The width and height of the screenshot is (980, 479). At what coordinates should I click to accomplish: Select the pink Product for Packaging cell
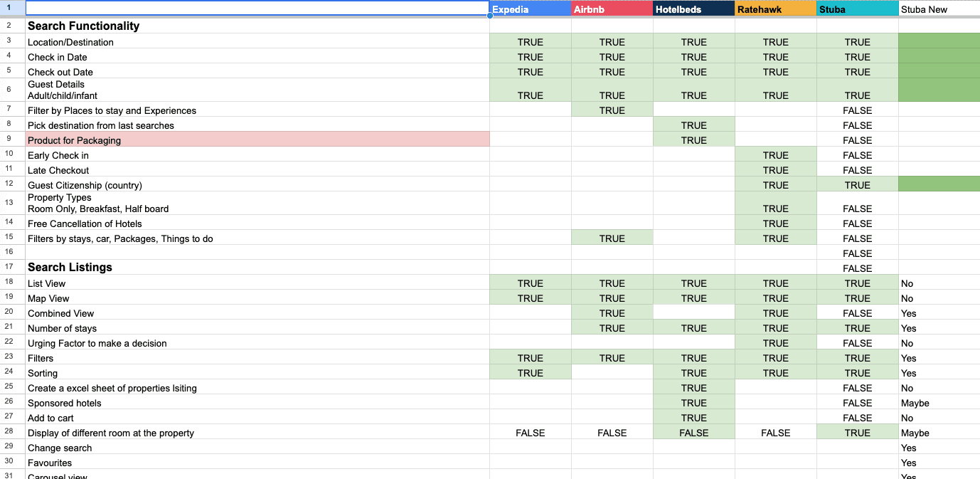pos(257,140)
